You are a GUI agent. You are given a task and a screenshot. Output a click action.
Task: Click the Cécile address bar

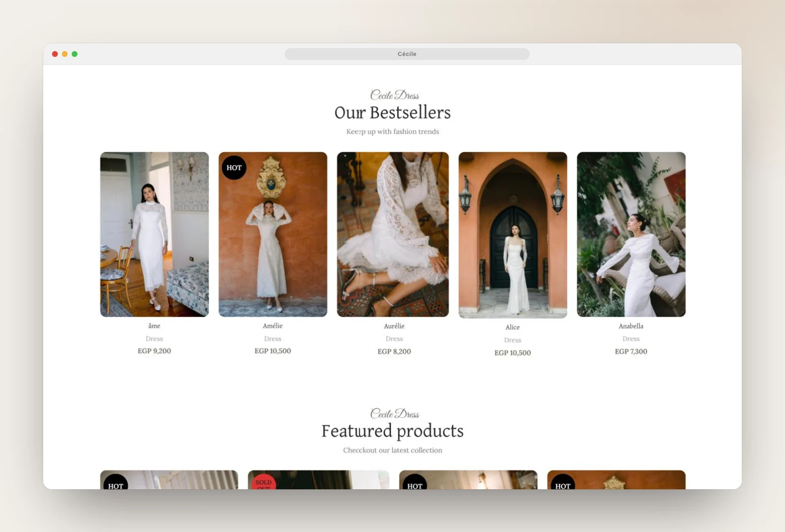coord(407,54)
